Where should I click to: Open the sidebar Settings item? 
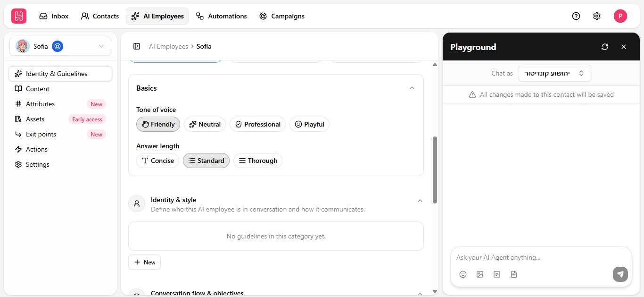click(x=60, y=164)
